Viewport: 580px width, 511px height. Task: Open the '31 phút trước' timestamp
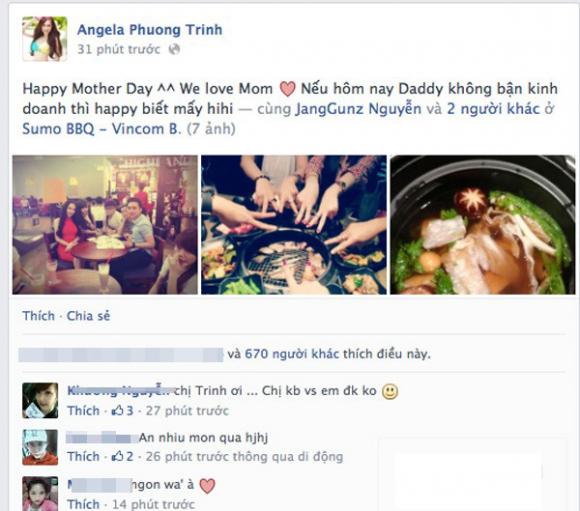point(119,49)
